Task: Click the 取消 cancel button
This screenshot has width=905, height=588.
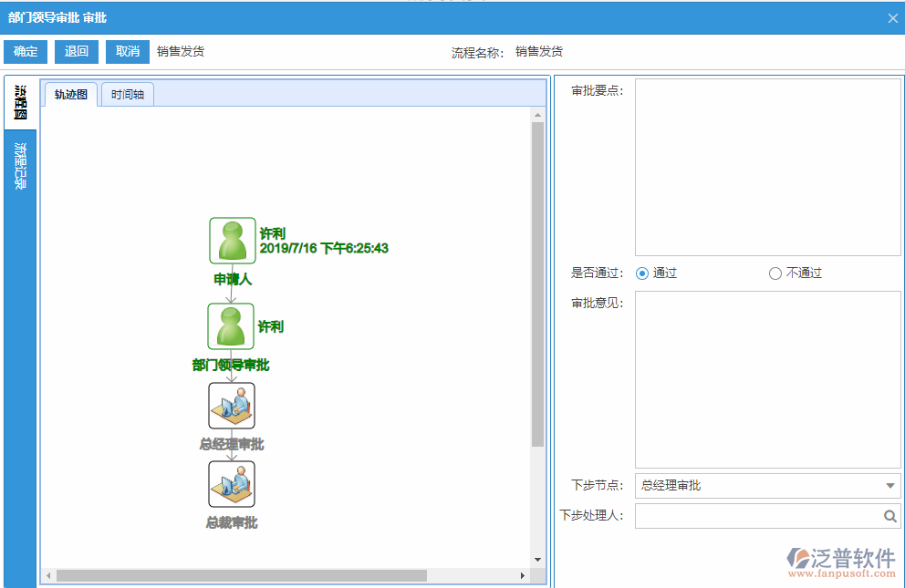Action: tap(127, 52)
